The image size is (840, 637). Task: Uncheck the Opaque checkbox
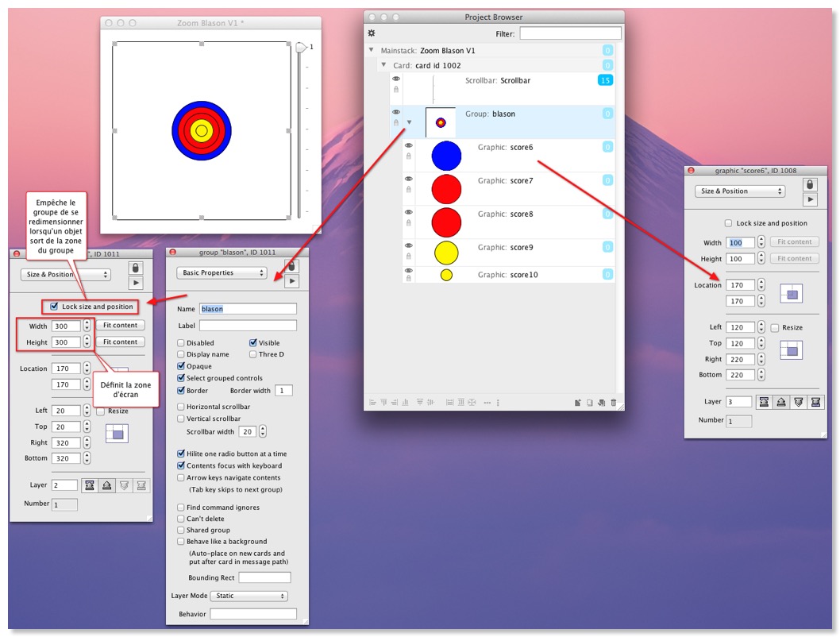(x=181, y=366)
